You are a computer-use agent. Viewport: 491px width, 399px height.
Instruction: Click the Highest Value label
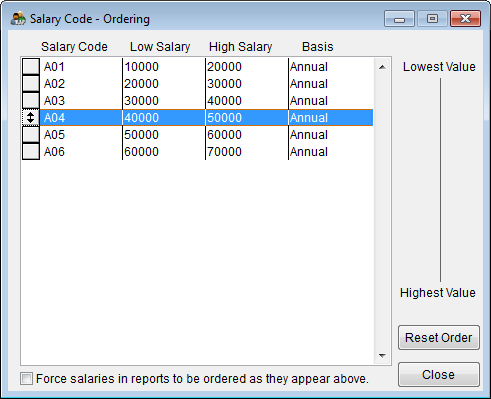[x=438, y=293]
